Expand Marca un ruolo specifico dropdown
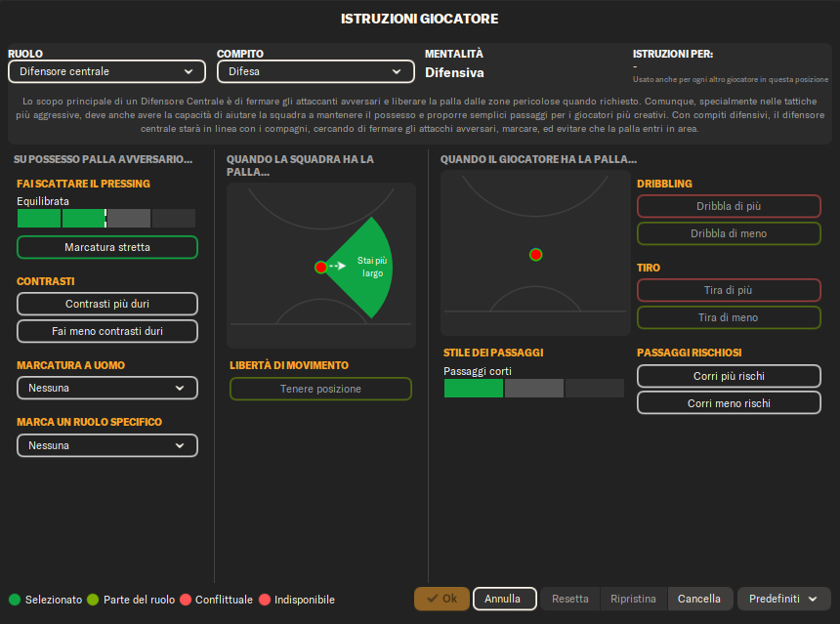The width and height of the screenshot is (840, 624). (107, 445)
